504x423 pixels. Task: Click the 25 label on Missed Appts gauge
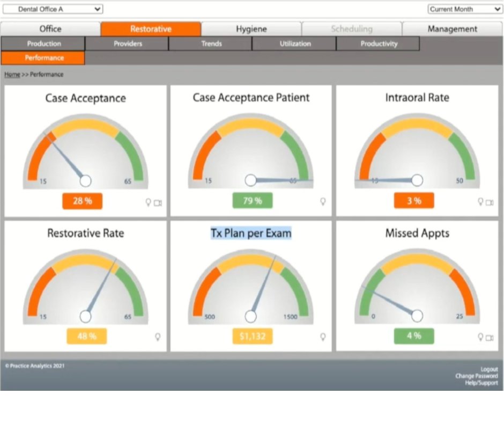459,317
